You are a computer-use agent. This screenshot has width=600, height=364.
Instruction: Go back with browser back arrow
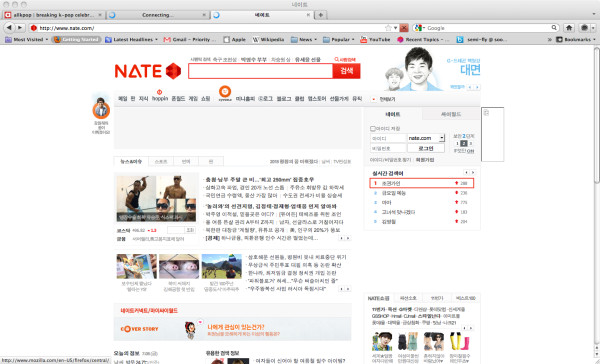9,28
